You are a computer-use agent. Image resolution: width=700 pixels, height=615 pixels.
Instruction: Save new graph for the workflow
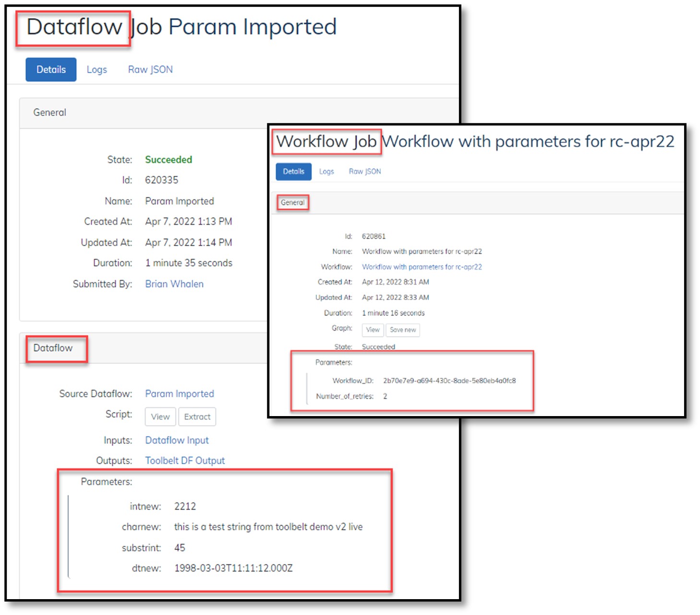(x=402, y=330)
